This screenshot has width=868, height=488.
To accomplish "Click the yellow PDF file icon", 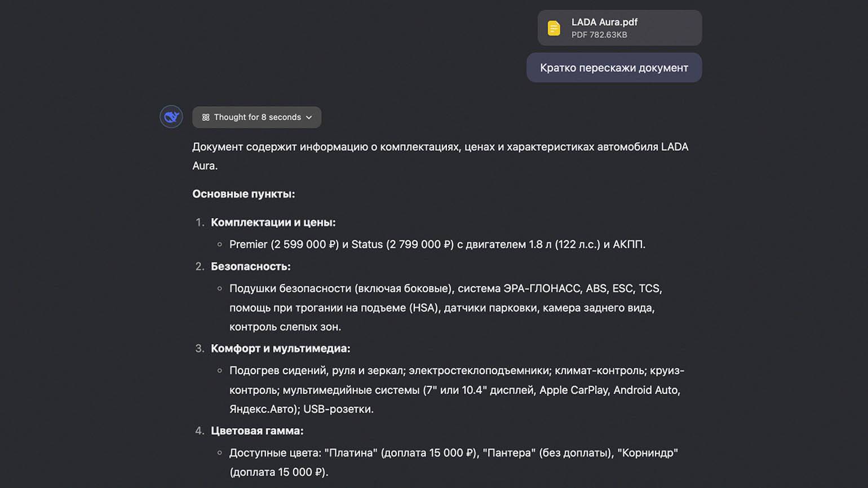I will click(x=554, y=28).
